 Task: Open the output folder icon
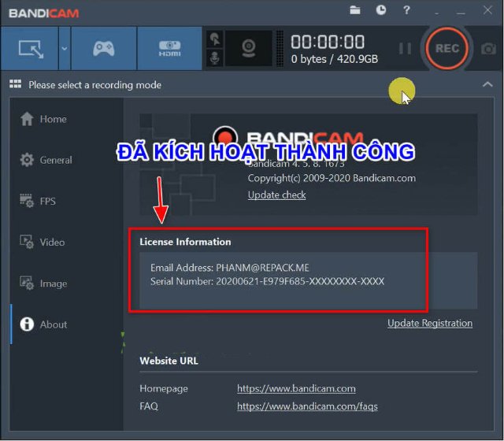tap(355, 10)
